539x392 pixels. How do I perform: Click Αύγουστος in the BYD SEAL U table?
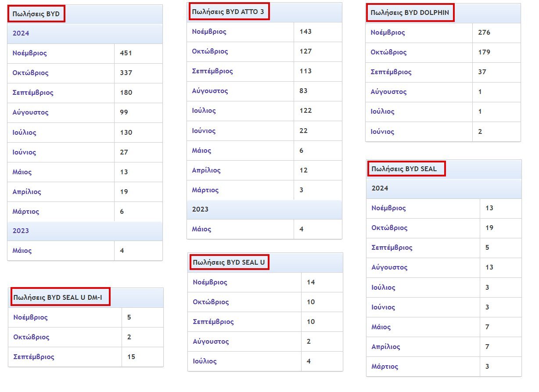click(211, 342)
